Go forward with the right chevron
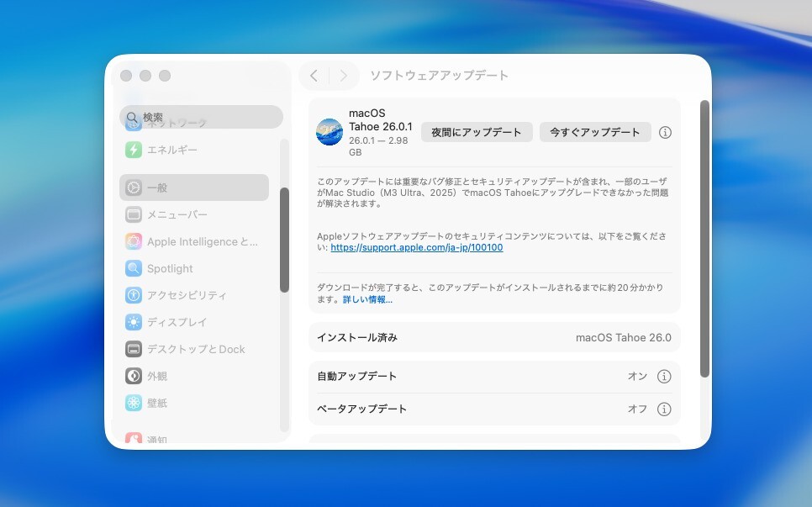The width and height of the screenshot is (812, 507). click(x=343, y=76)
